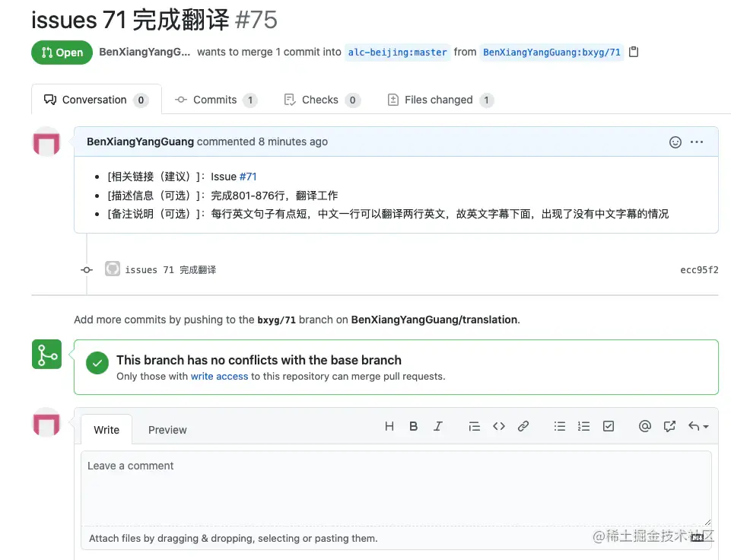Open the write access link
This screenshot has width=731, height=560.
tap(220, 377)
